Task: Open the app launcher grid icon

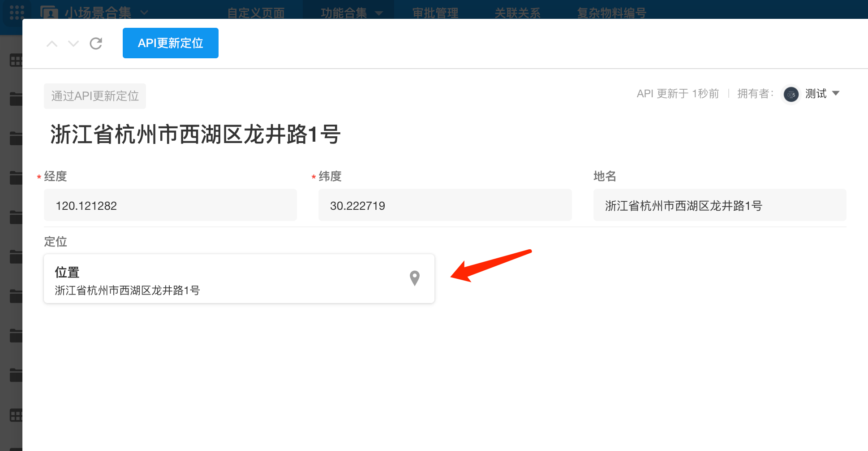Action: [17, 12]
